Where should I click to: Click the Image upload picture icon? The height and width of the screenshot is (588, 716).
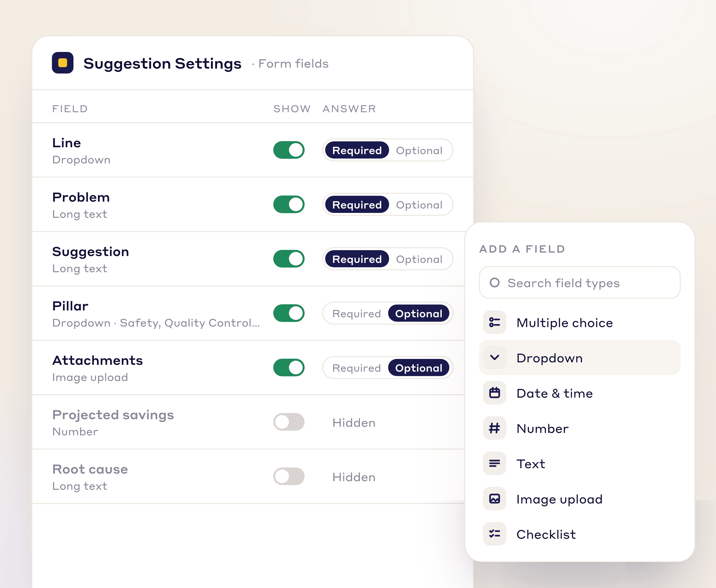495,499
